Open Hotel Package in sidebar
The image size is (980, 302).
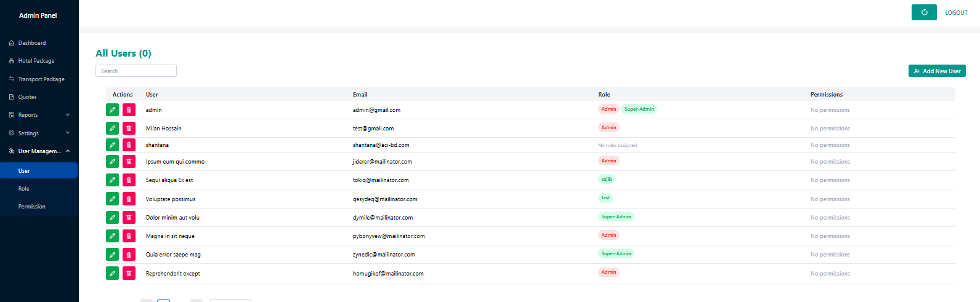[x=36, y=61]
